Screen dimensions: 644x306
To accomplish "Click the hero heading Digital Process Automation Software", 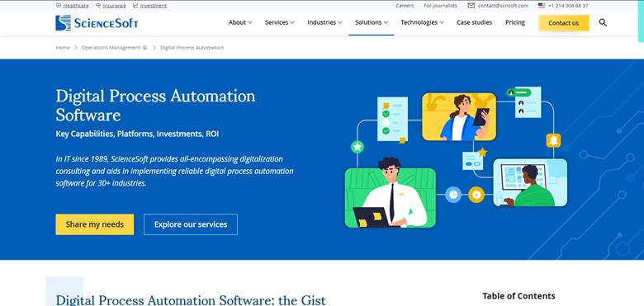I will pos(155,106).
